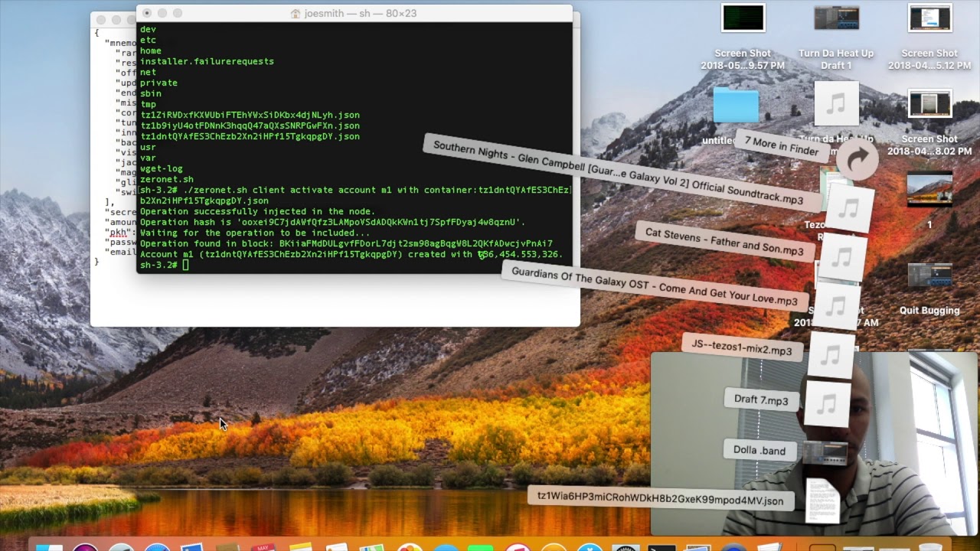
Task: Select Screen Shot 2018-05…9.57 PM desktop thumbnail
Action: pos(743,18)
